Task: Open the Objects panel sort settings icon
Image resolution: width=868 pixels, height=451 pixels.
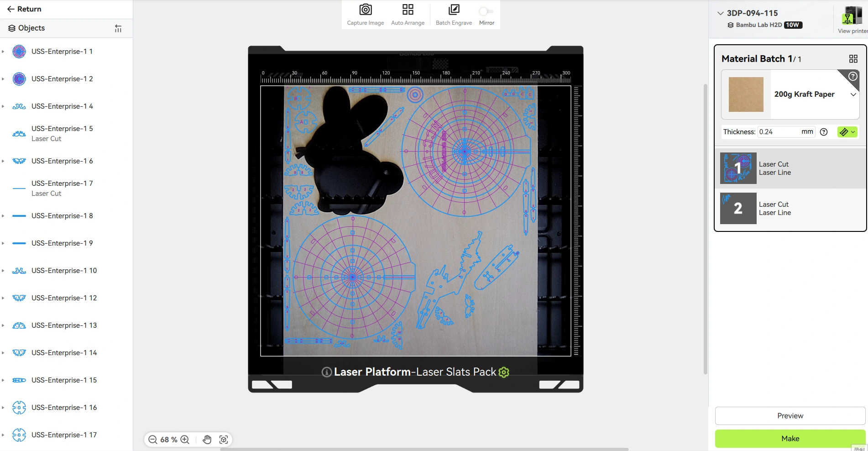Action: click(118, 28)
